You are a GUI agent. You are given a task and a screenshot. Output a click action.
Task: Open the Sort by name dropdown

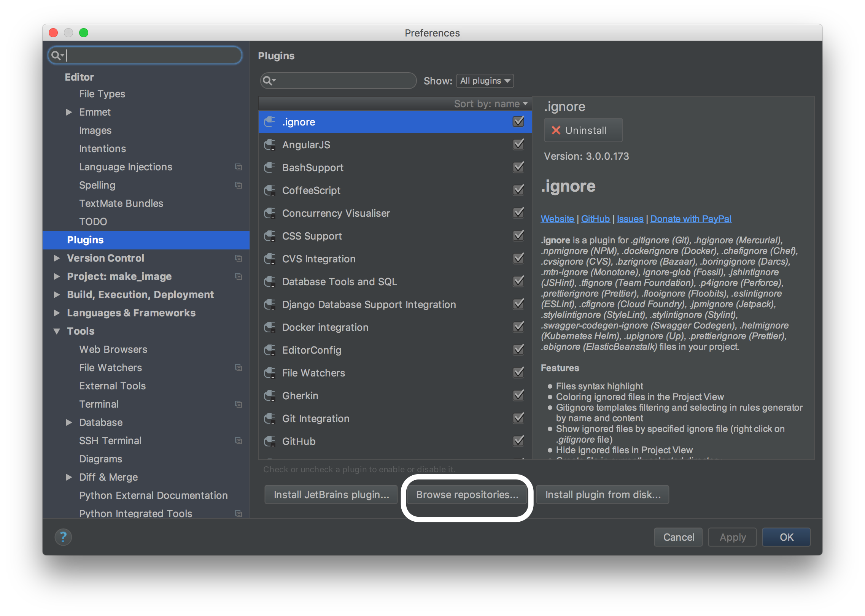[x=491, y=103]
